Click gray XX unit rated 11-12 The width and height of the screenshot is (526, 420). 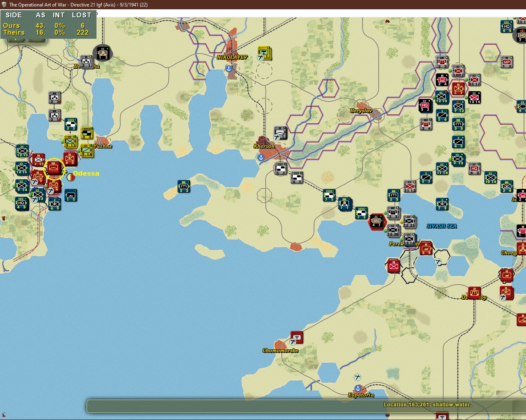pos(410,187)
